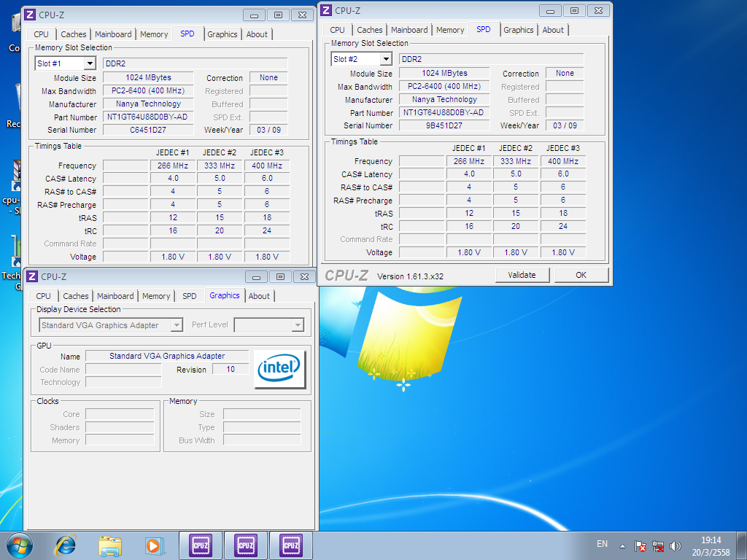Open Caches tab in Slot #1 window

(x=74, y=34)
